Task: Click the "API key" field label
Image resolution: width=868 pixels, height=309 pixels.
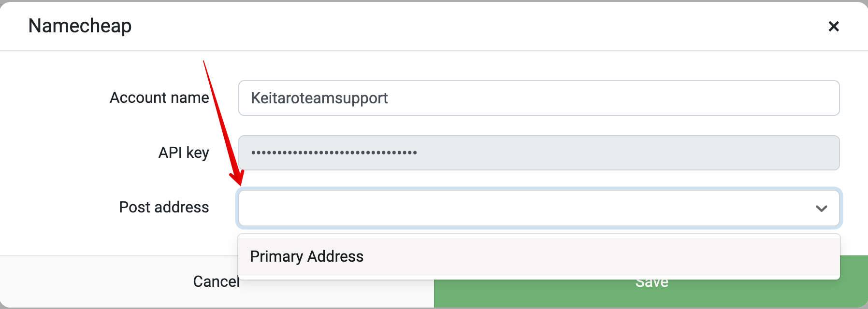Action: 184,153
